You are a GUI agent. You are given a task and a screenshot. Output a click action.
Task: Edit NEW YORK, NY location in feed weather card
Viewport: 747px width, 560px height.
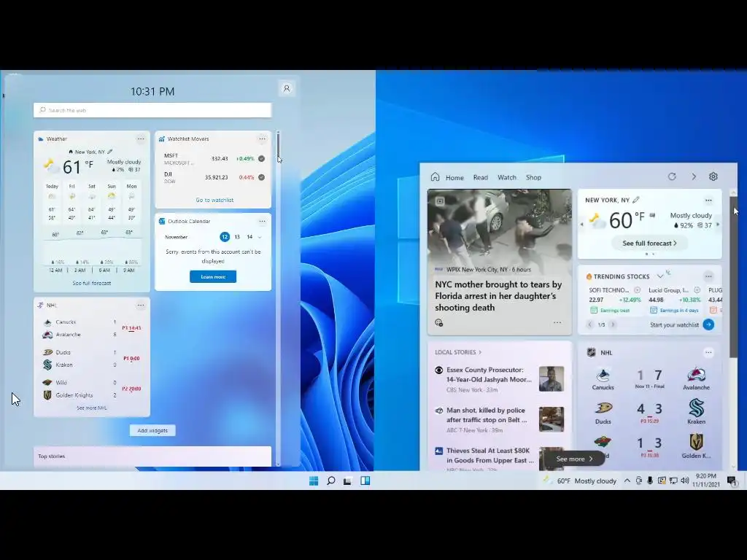[x=636, y=200]
